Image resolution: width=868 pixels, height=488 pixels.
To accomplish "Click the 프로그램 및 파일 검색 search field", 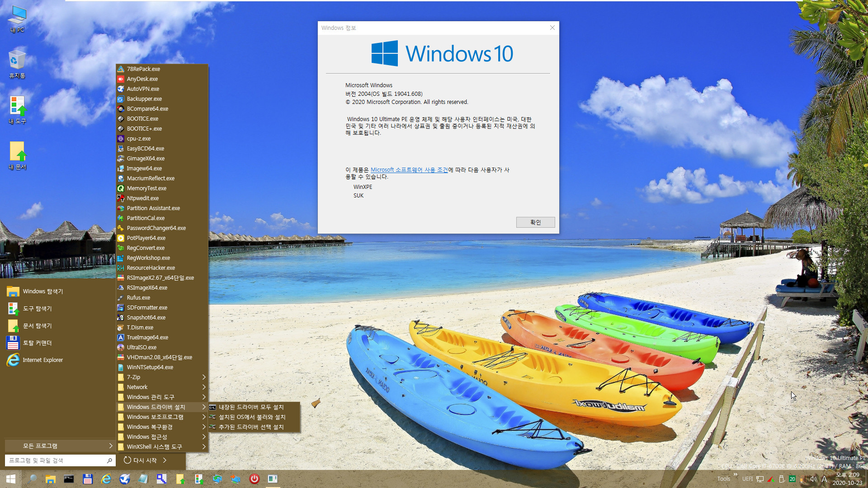I will (59, 460).
